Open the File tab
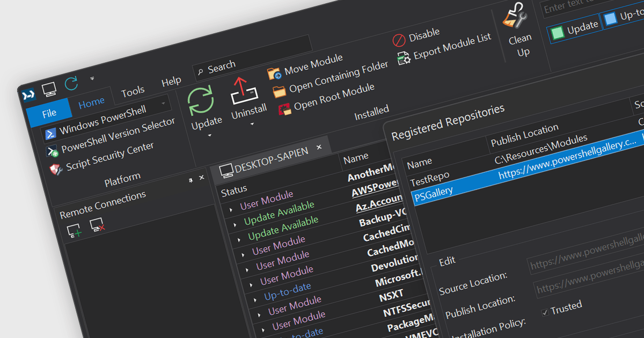 [49, 113]
